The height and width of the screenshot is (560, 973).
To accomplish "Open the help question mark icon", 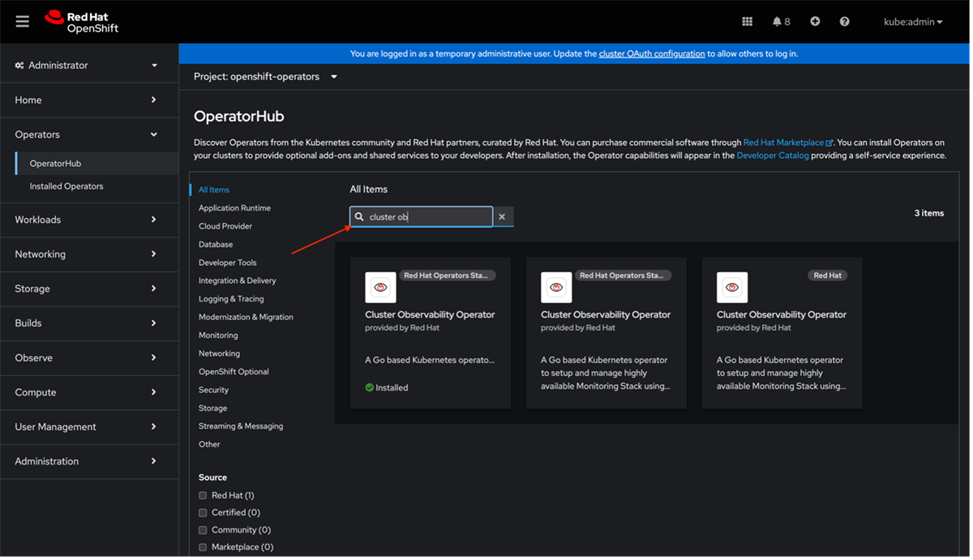I will coord(843,21).
